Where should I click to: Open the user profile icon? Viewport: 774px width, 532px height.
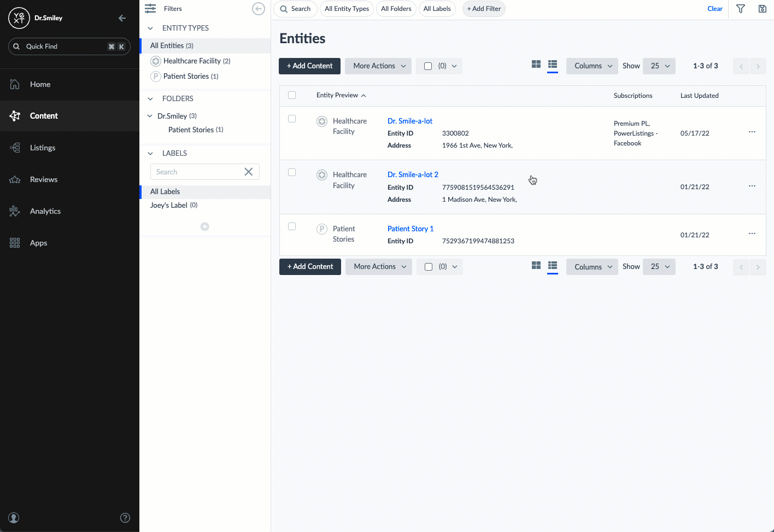(14, 518)
